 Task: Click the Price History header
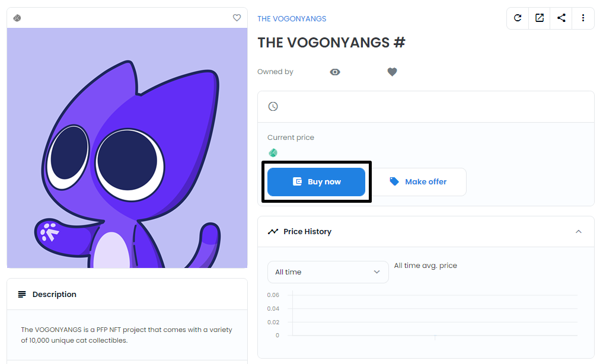point(426,231)
